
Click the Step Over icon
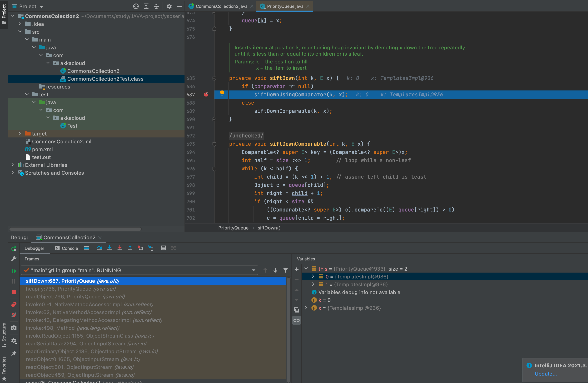99,248
